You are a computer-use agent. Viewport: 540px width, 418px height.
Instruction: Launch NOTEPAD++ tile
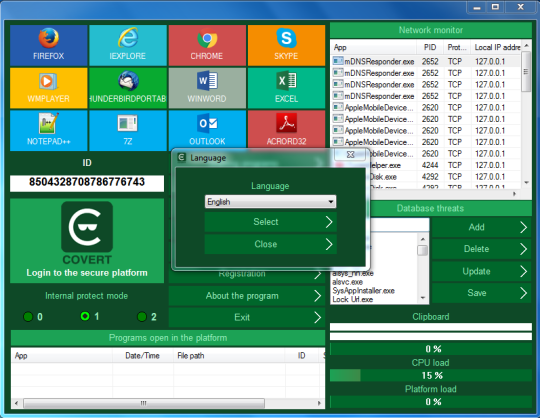click(x=49, y=130)
